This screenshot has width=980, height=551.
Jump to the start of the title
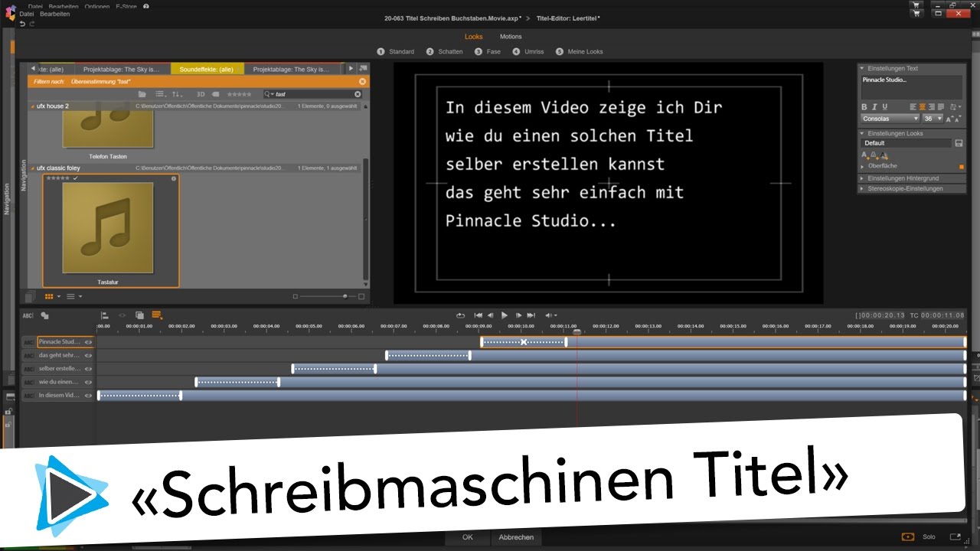(478, 315)
